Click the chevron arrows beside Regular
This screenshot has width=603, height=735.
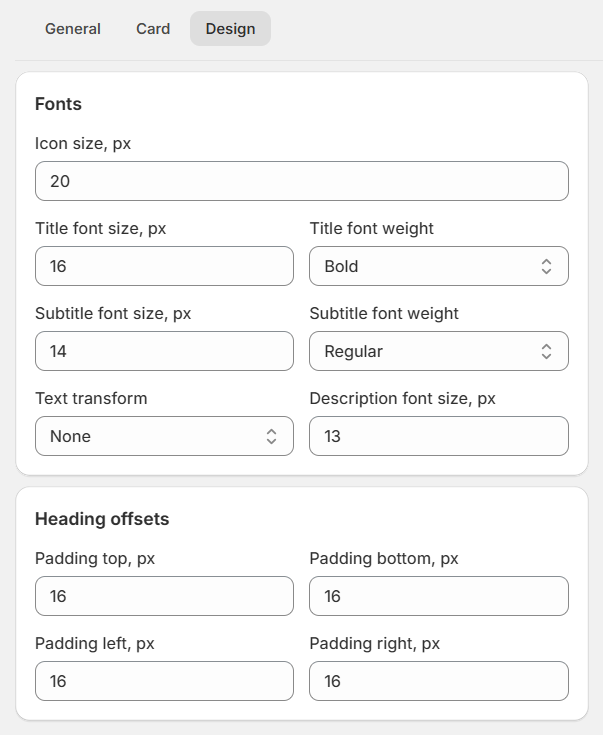[546, 351]
